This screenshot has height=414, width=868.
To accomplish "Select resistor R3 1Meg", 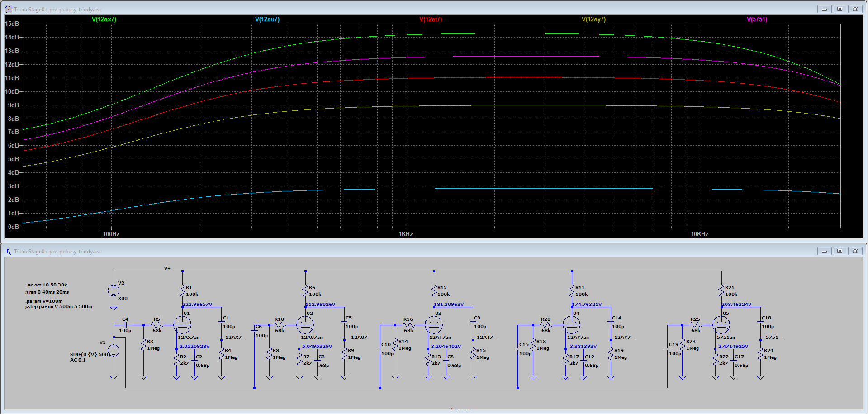I will [x=144, y=345].
